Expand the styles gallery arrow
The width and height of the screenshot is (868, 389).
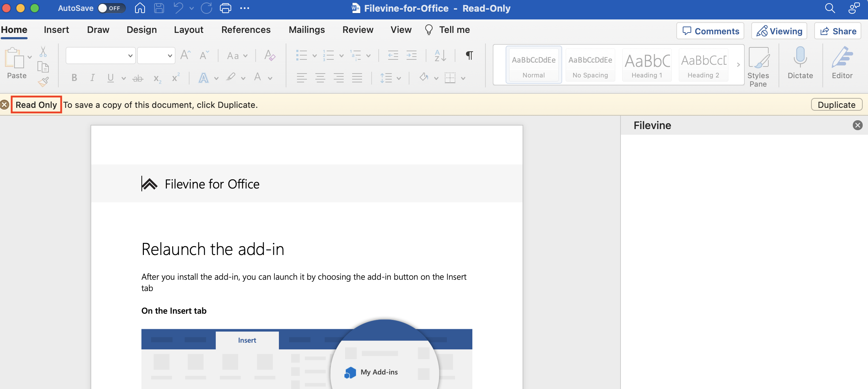coord(738,65)
